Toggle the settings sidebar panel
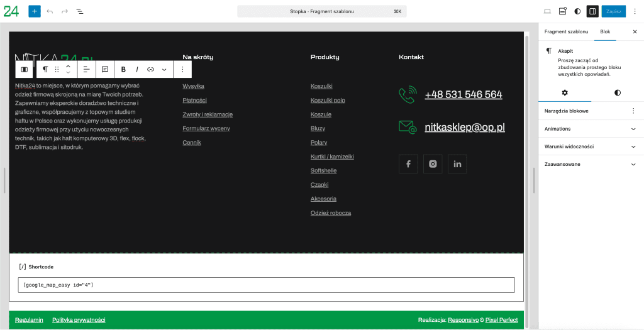This screenshot has height=330, width=644. [592, 11]
